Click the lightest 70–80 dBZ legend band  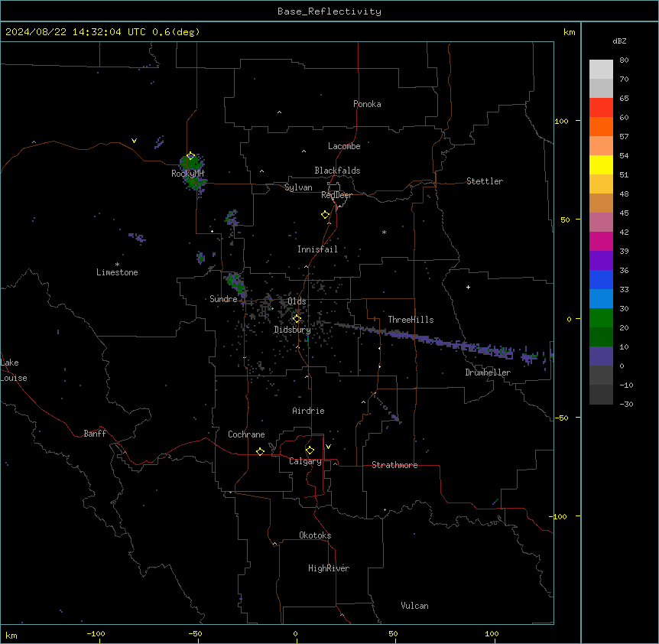(601, 70)
